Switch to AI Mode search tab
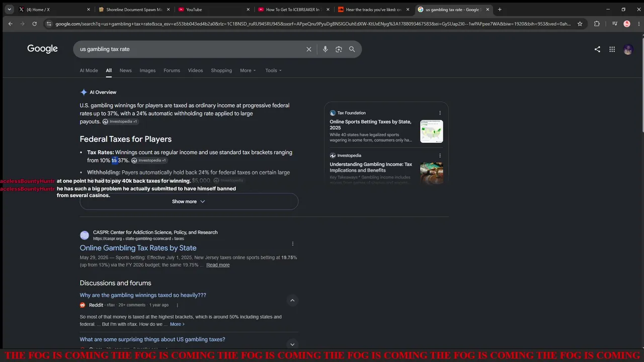The image size is (644, 362). pos(89,70)
